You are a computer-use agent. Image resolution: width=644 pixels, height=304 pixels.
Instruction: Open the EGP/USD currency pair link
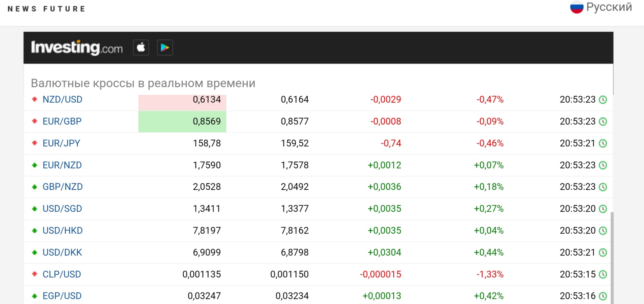[62, 296]
